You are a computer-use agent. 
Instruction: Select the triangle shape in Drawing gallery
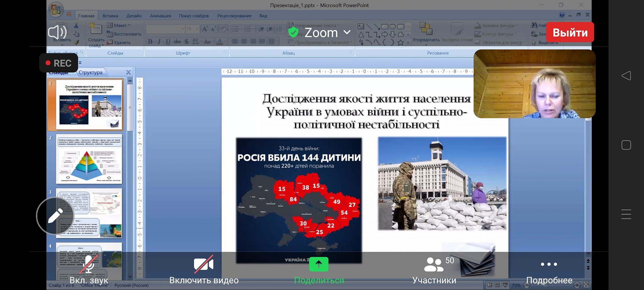coord(361,35)
